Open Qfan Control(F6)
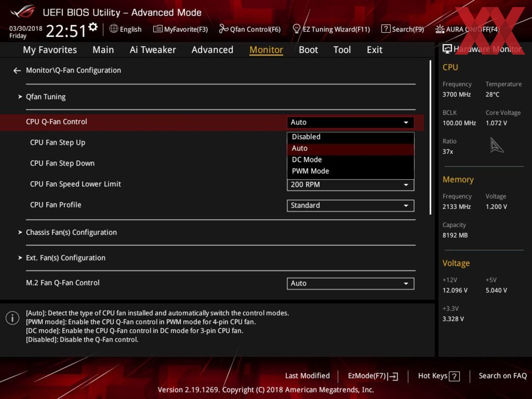 coord(250,29)
